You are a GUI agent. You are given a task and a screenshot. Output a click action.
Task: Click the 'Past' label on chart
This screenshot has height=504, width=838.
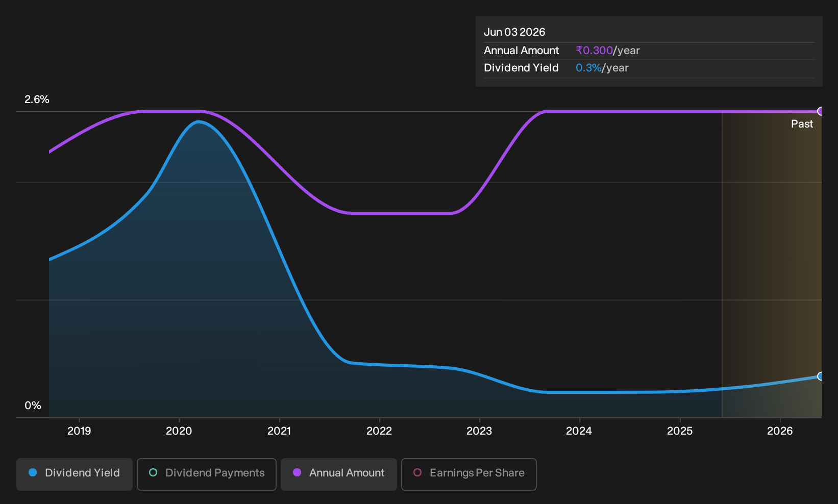(802, 124)
